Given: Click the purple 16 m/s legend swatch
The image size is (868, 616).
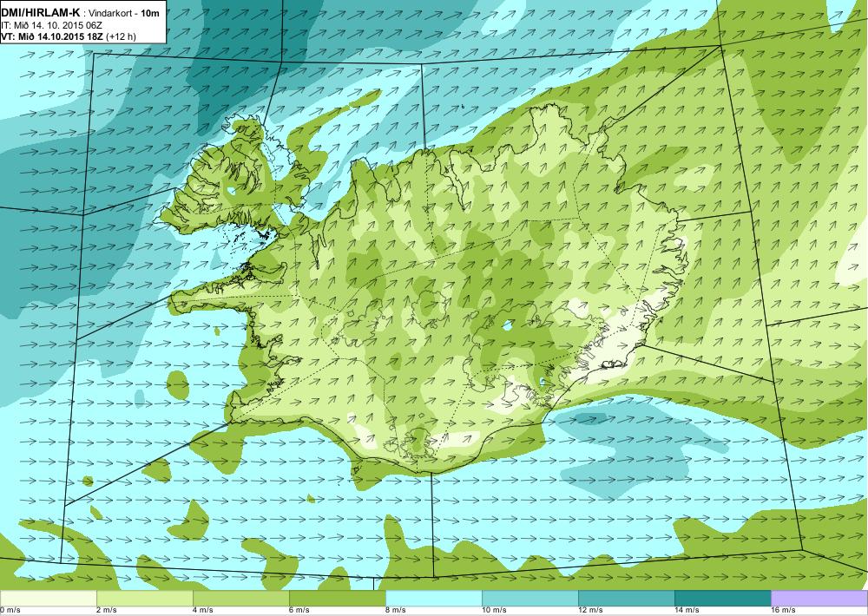Looking at the screenshot, I should 819,599.
